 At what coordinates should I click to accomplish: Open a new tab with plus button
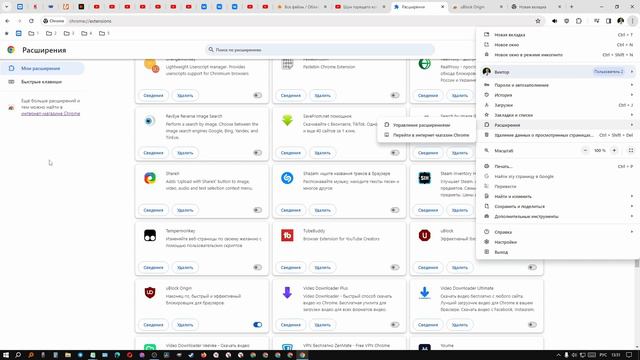[x=571, y=7]
